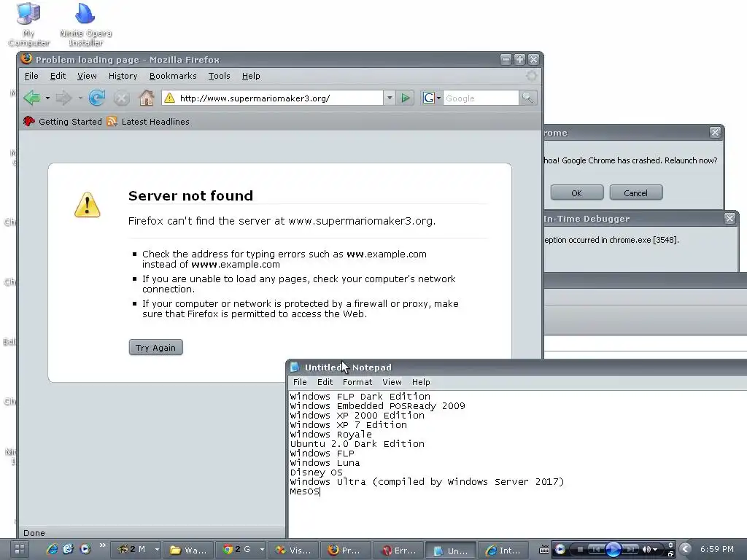Switch to Wa... folder taskbar button
The height and width of the screenshot is (560, 747).
pos(189,550)
